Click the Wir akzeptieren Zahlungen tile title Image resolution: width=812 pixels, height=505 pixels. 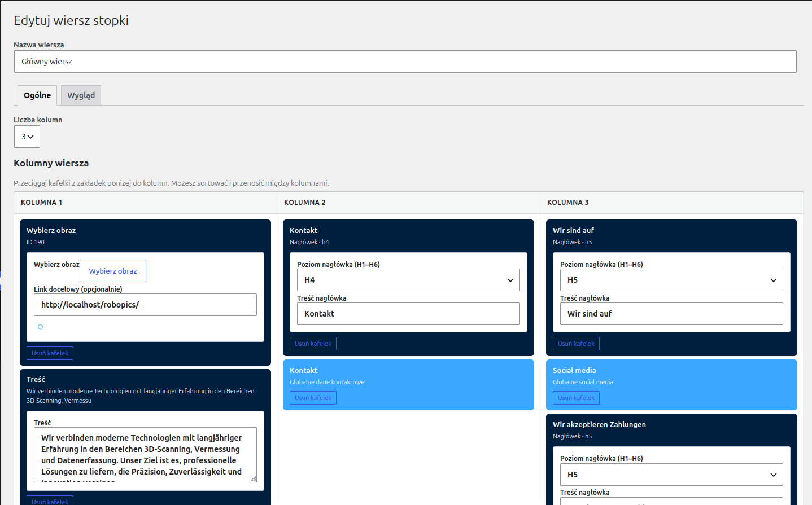pos(599,424)
